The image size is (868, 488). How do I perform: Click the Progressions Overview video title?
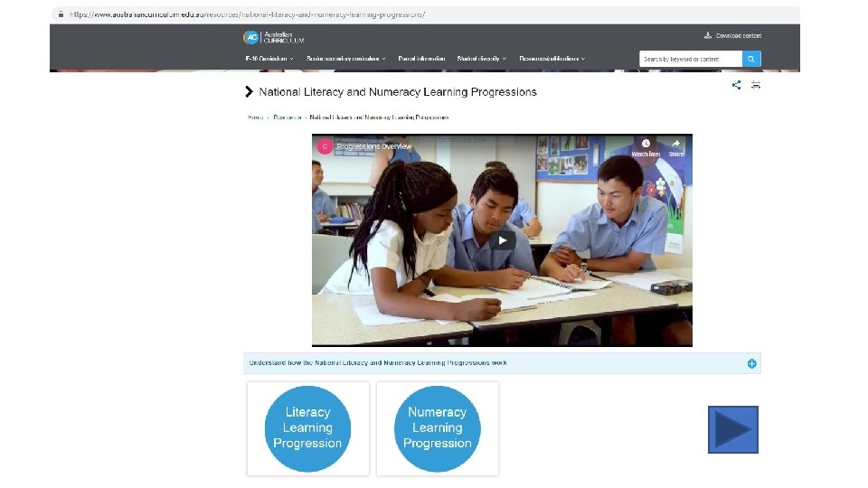click(x=374, y=146)
